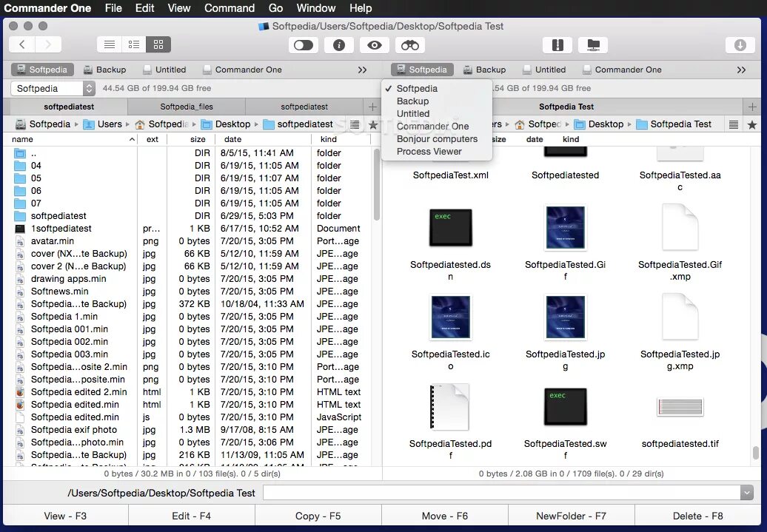This screenshot has height=532, width=767.
Task: Click the network computer toolbar icon
Action: (x=593, y=45)
